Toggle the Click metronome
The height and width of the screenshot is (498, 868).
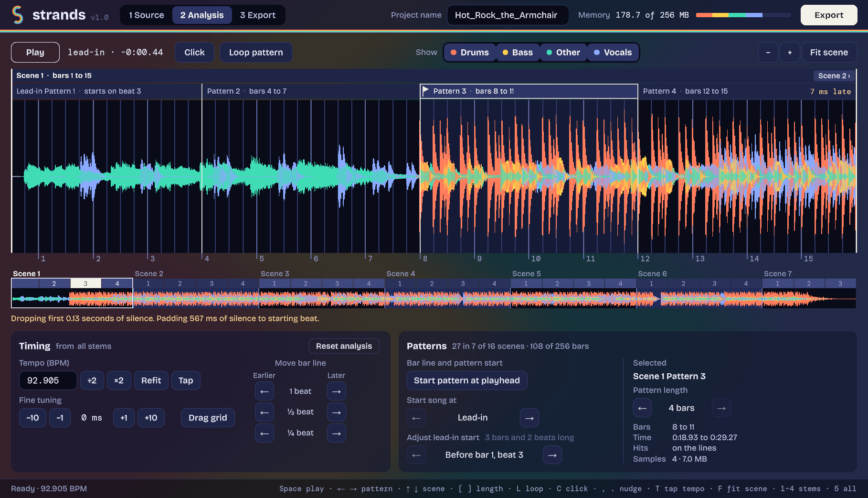pyautogui.click(x=194, y=53)
